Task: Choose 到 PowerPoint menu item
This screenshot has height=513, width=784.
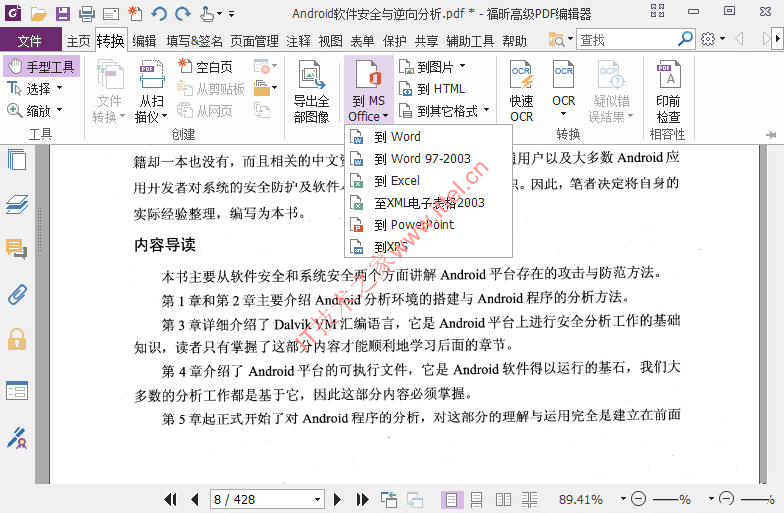Action: [428, 224]
